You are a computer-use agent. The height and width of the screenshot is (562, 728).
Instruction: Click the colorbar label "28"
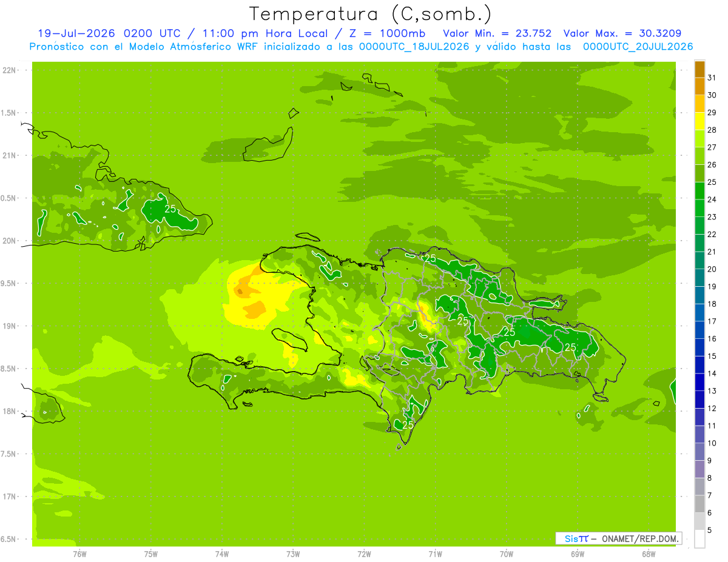click(x=712, y=130)
